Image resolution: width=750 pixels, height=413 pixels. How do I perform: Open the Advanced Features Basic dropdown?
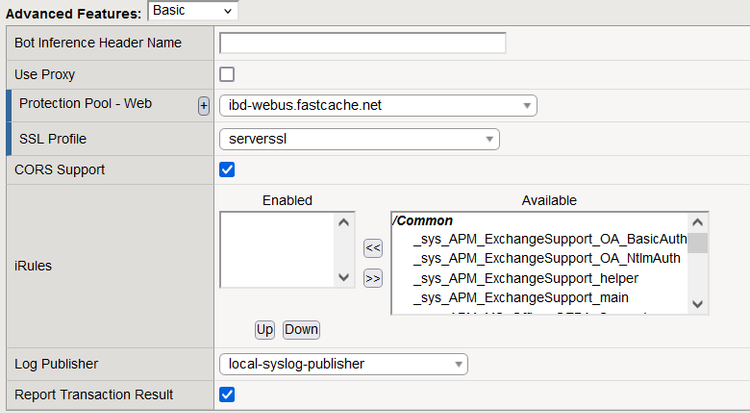pyautogui.click(x=193, y=10)
